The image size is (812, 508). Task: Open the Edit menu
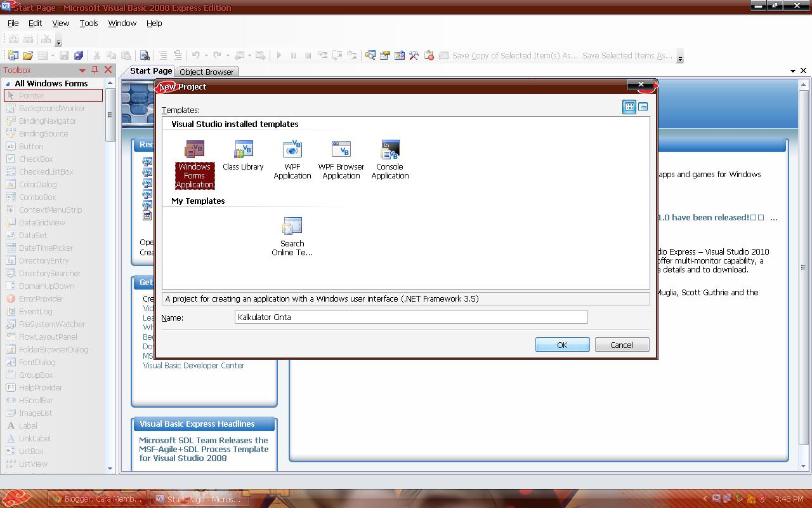35,23
